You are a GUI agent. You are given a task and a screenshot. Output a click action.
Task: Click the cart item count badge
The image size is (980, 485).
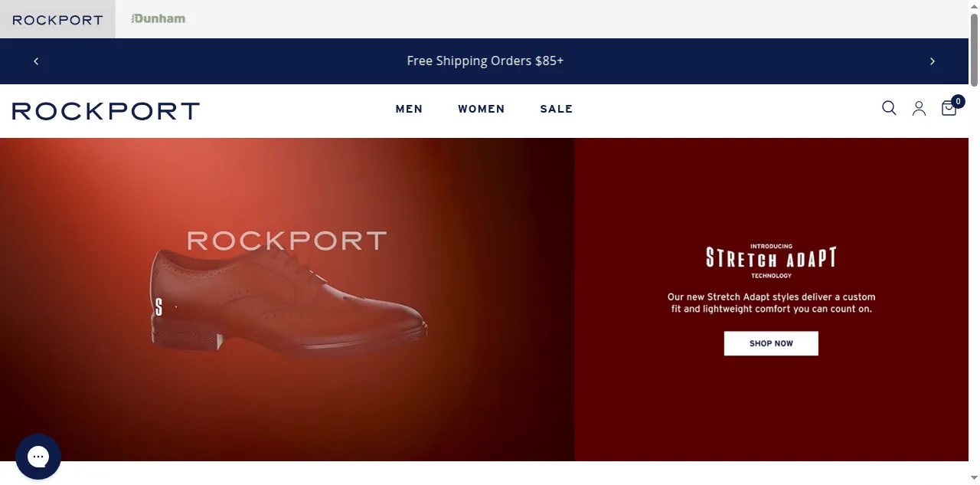pyautogui.click(x=958, y=101)
